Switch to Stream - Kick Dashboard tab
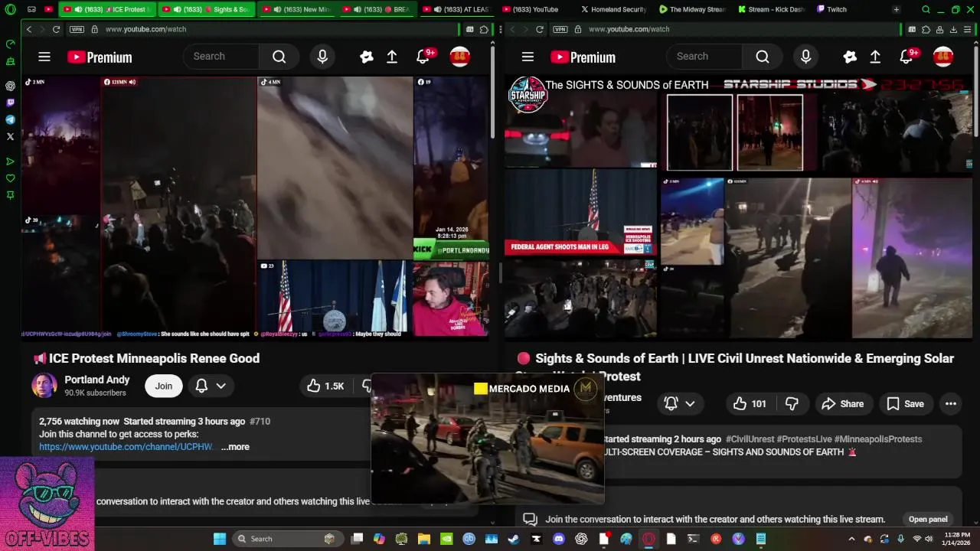Viewport: 980px width, 551px height. pos(770,10)
